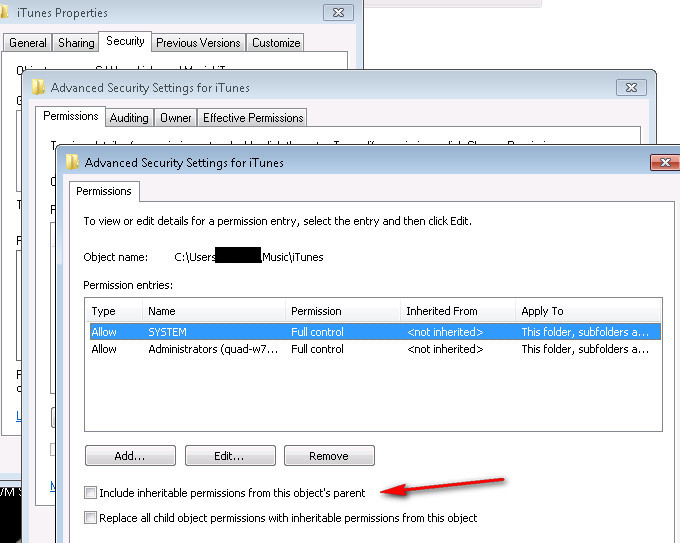Switch to the Owner tab

pos(176,118)
